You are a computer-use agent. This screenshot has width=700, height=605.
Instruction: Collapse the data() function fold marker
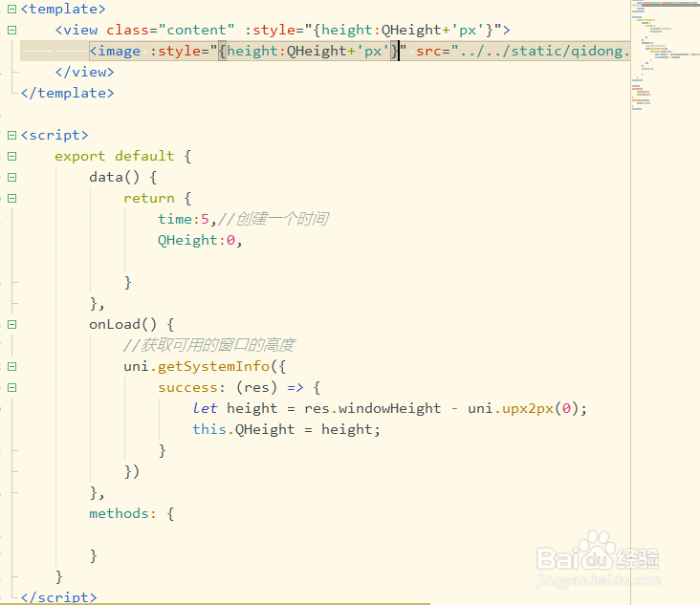pyautogui.click(x=12, y=177)
